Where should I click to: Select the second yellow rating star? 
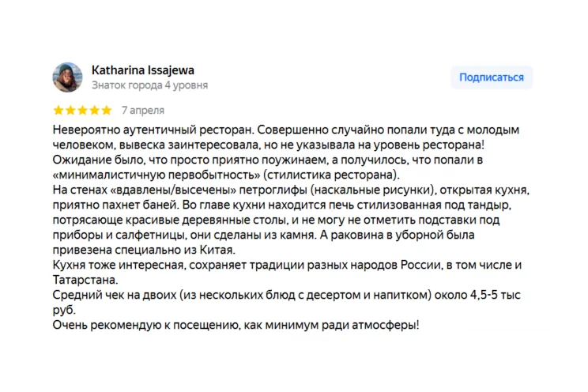(70, 111)
